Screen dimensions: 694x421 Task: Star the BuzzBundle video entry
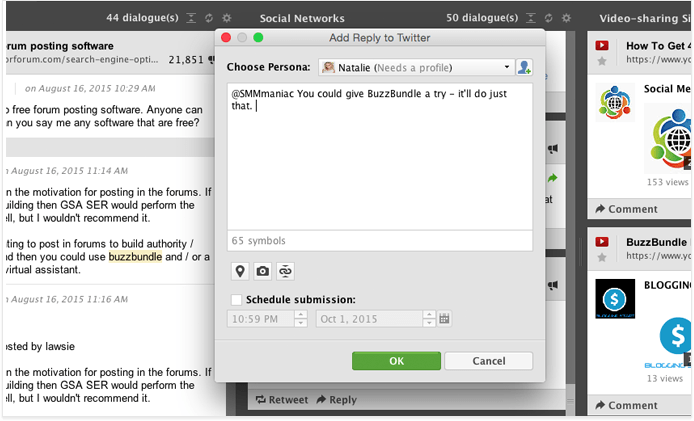pyautogui.click(x=602, y=257)
